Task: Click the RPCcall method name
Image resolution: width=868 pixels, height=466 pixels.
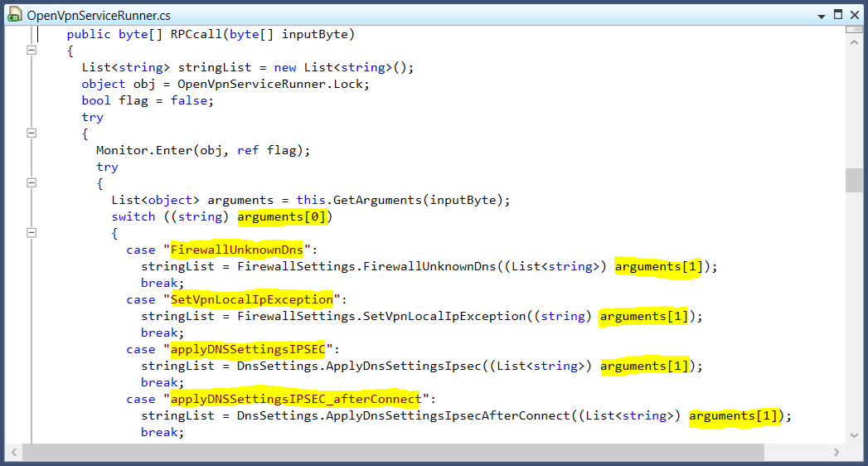Action: coord(196,34)
